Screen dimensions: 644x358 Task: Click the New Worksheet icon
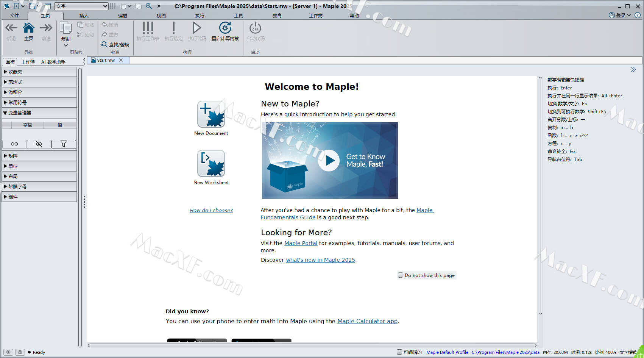pos(211,163)
